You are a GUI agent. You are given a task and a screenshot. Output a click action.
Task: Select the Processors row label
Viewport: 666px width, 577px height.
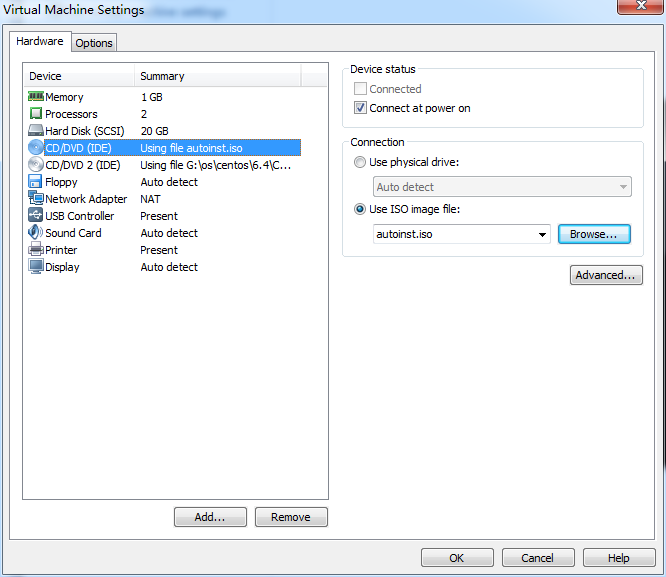[x=71, y=114]
